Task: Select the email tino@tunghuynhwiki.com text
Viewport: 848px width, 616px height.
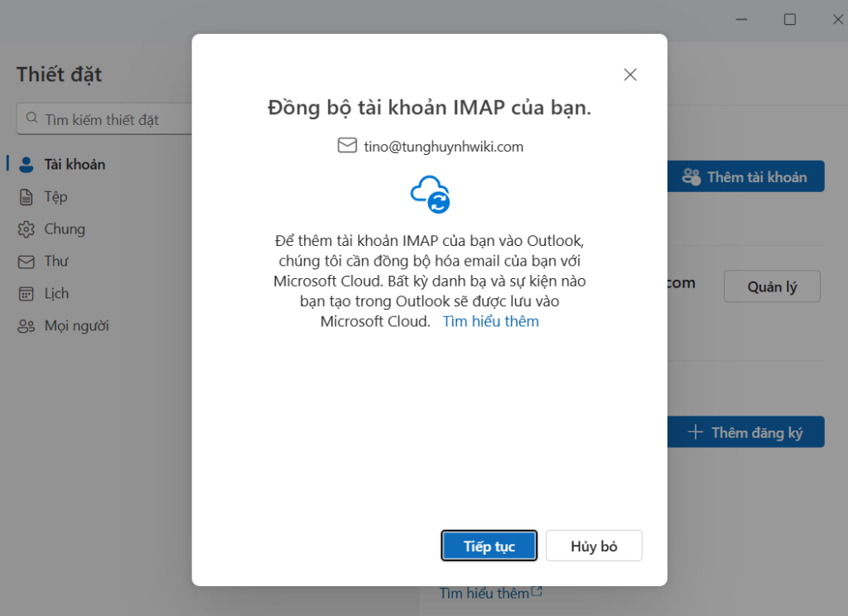Action: pyautogui.click(x=444, y=147)
